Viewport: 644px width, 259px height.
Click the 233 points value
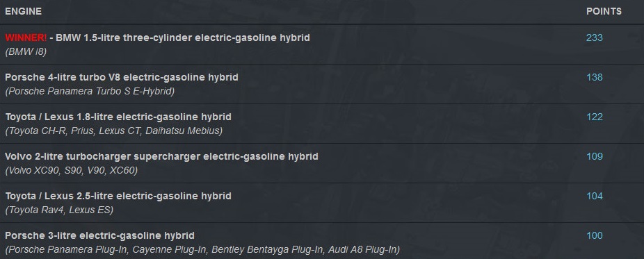pos(595,37)
